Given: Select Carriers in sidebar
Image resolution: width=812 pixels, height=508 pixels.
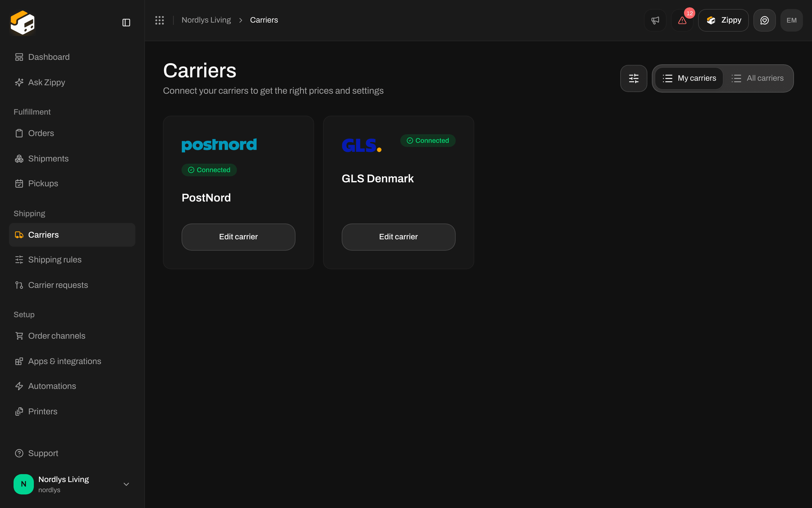Looking at the screenshot, I should tap(72, 235).
